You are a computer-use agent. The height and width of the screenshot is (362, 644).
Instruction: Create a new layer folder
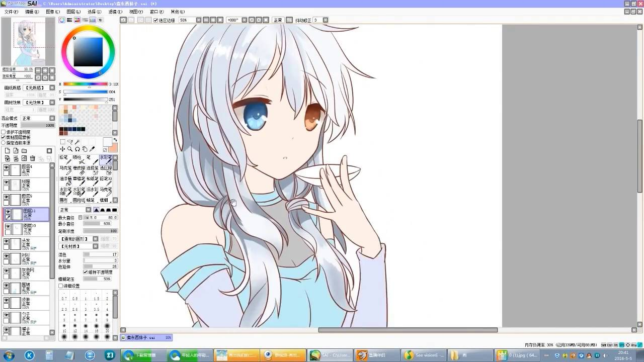point(24,151)
